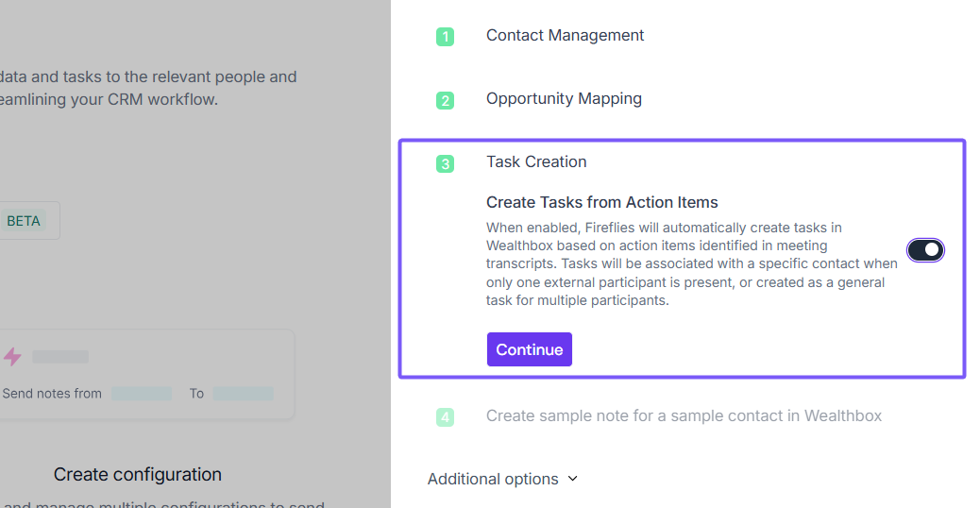980x508 pixels.
Task: Open step 1 Contact Management
Action: coord(565,36)
